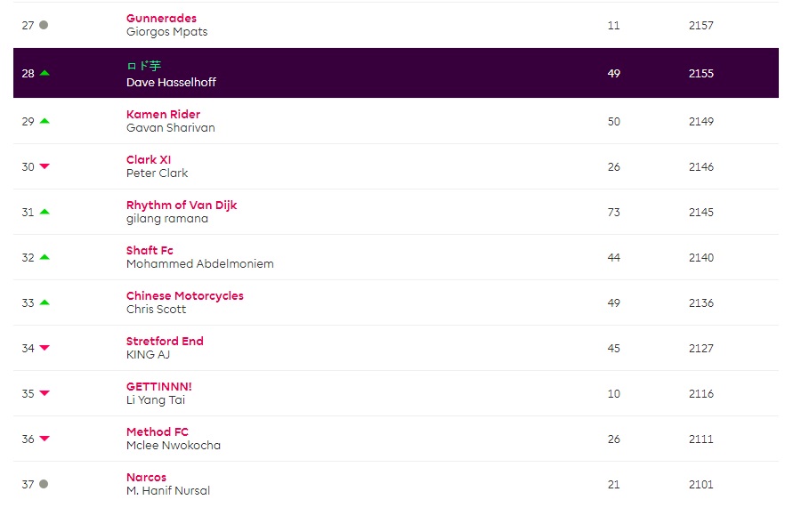Click the red down arrow beside rank 35
The height and width of the screenshot is (532, 785).
tap(45, 393)
